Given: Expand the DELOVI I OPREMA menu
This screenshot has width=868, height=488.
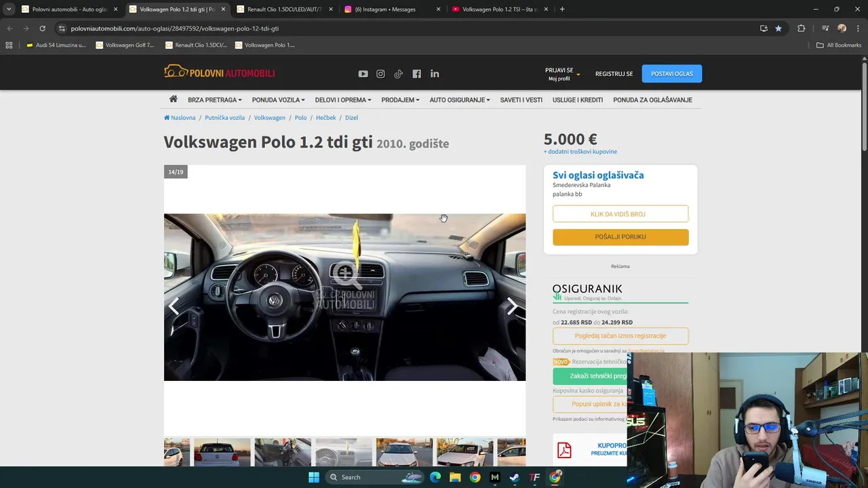Looking at the screenshot, I should click(343, 100).
